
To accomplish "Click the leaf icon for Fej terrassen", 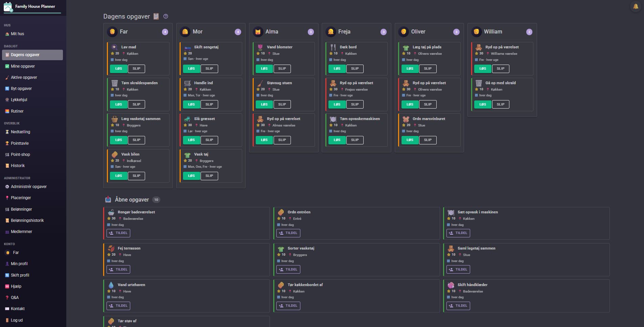I will tap(111, 249).
